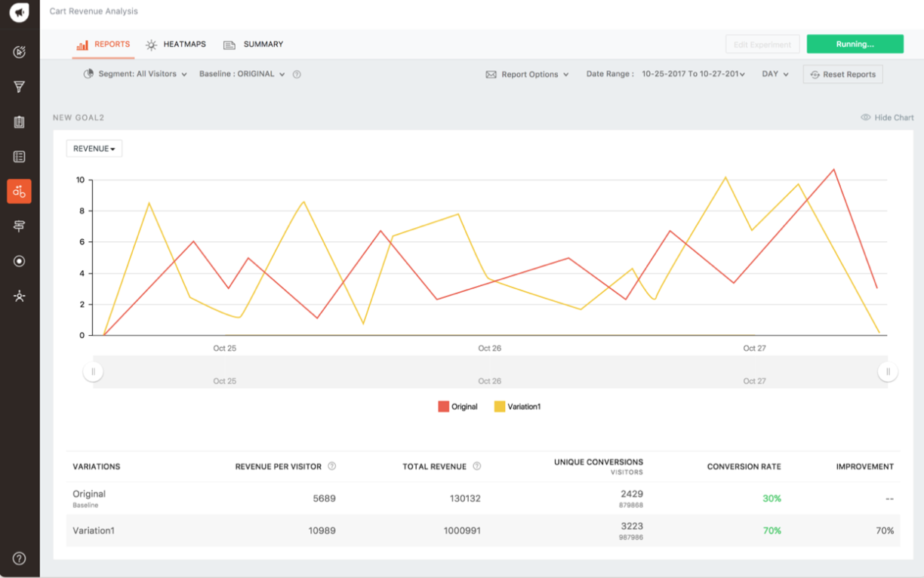
Task: Click the green Running button
Action: click(x=855, y=44)
